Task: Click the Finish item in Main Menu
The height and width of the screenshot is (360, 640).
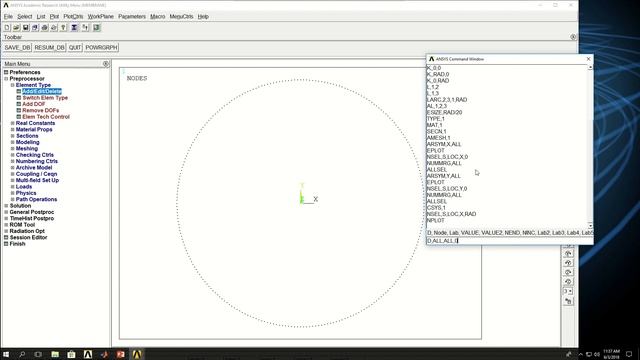Action: tap(17, 244)
